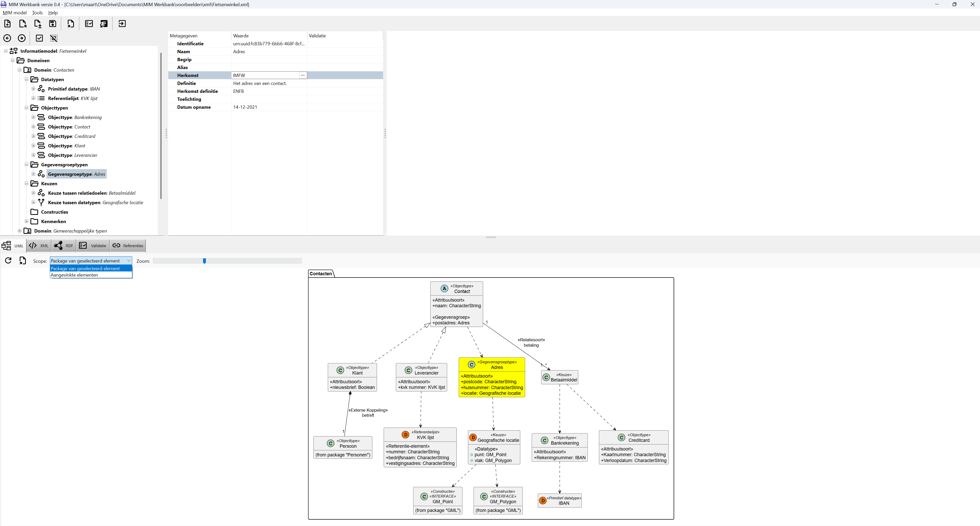Viewport: 980px width, 526px height.
Task: Open the Tools menu
Action: pos(37,13)
